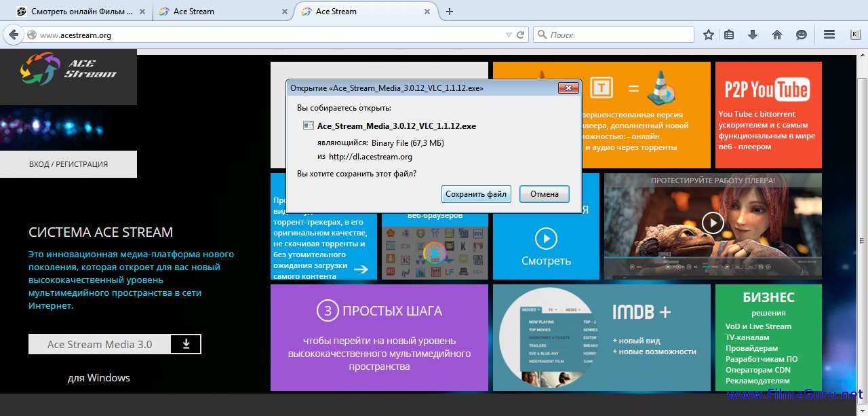The height and width of the screenshot is (416, 868).
Task: Play the demo video in player preview
Action: pos(712,223)
